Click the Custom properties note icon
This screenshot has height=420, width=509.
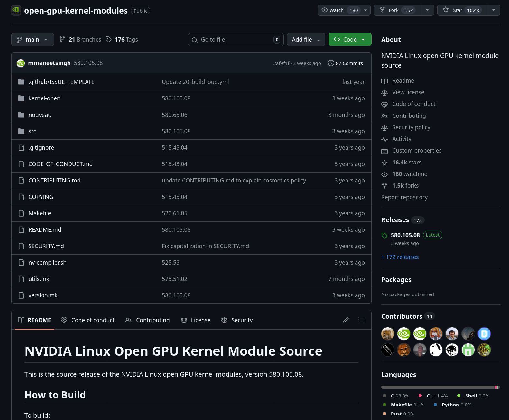pyautogui.click(x=384, y=151)
